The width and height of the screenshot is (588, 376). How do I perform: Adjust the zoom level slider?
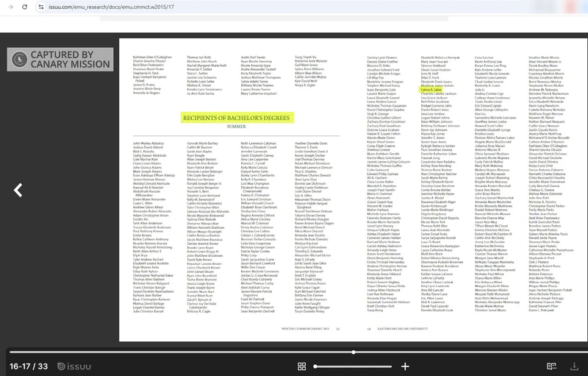tap(353, 366)
